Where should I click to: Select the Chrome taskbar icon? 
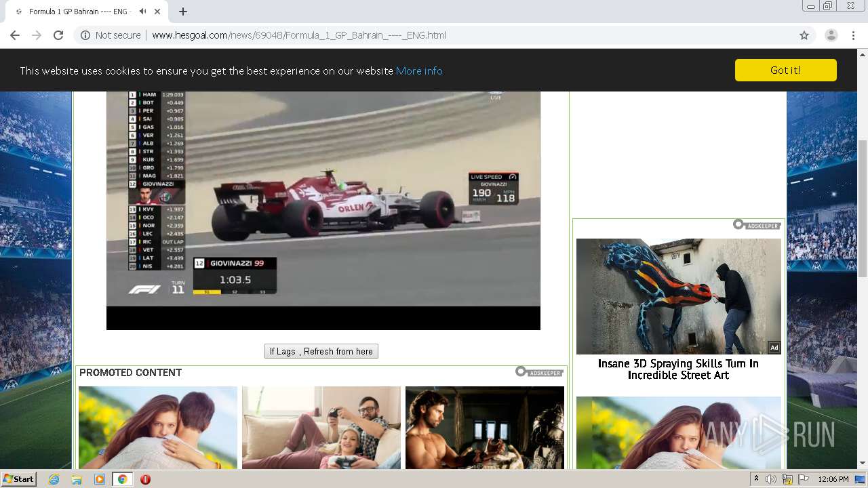122,479
